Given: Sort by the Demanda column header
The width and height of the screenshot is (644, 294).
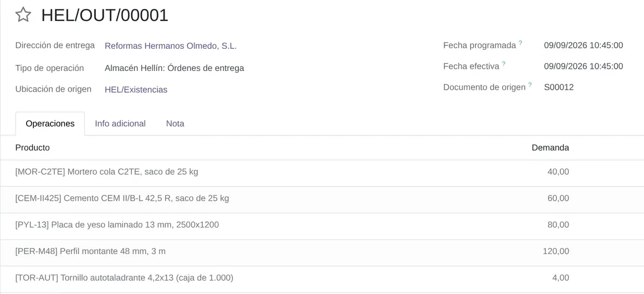Looking at the screenshot, I should 550,148.
